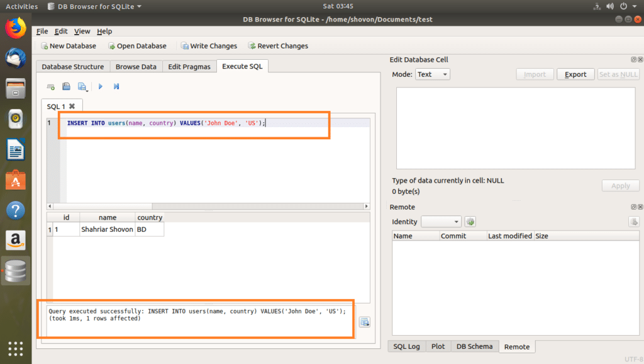This screenshot has width=644, height=364.
Task: Open LibreOffice Writer from the dock
Action: click(x=16, y=149)
